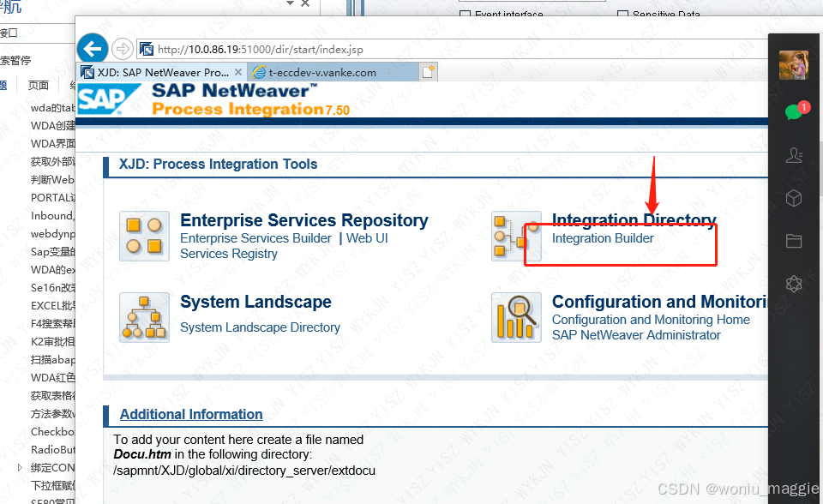Click the SAP logo
This screenshot has width=823, height=504.
point(108,99)
